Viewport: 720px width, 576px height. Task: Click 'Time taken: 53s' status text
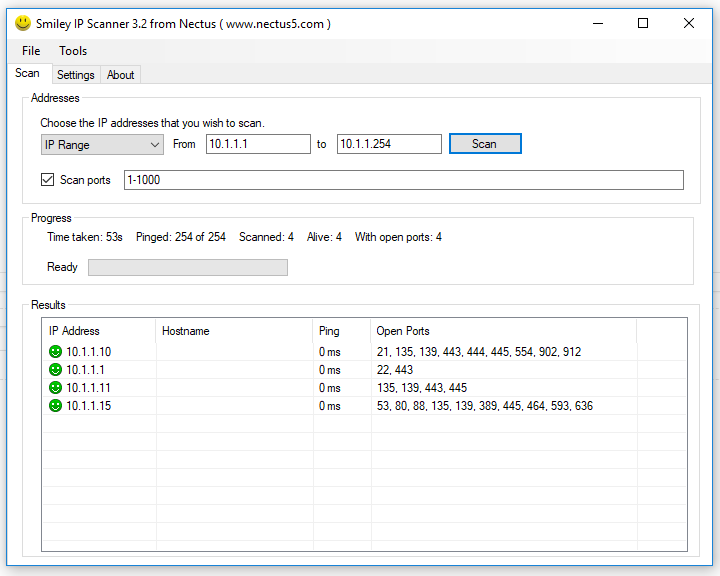click(x=85, y=237)
